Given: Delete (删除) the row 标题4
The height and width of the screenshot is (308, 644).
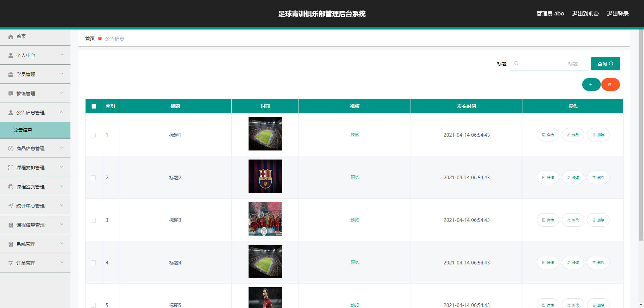Looking at the screenshot, I should pos(598,262).
